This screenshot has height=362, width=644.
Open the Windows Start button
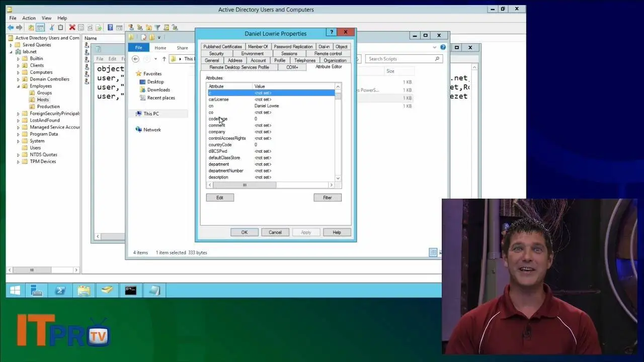15,290
